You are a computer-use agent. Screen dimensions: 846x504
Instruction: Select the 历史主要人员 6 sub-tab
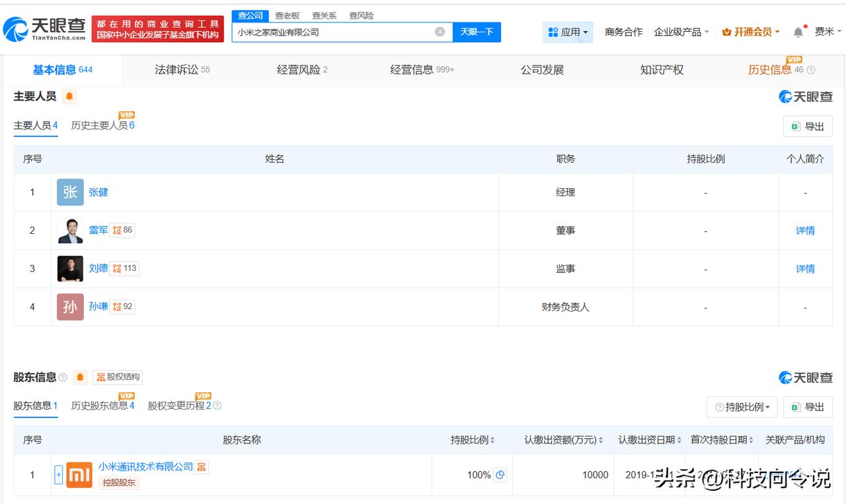coord(102,126)
